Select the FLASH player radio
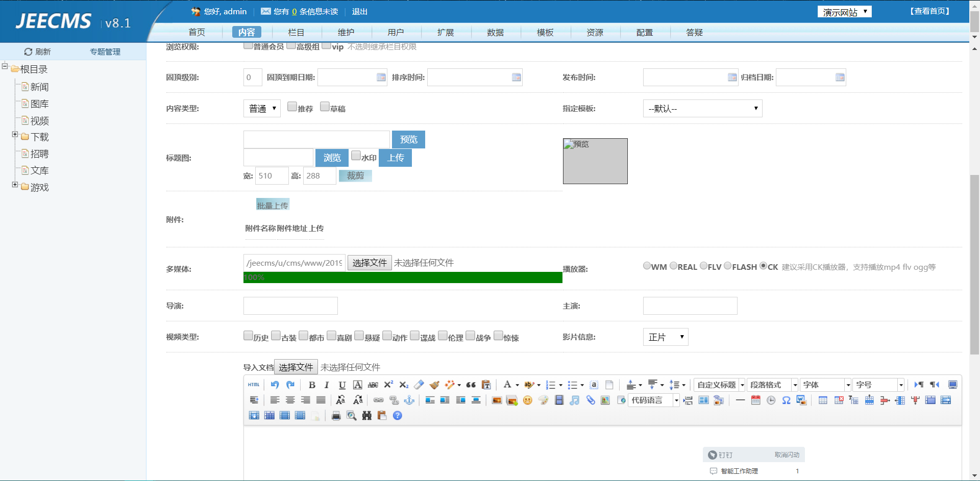980x481 pixels. tap(728, 266)
